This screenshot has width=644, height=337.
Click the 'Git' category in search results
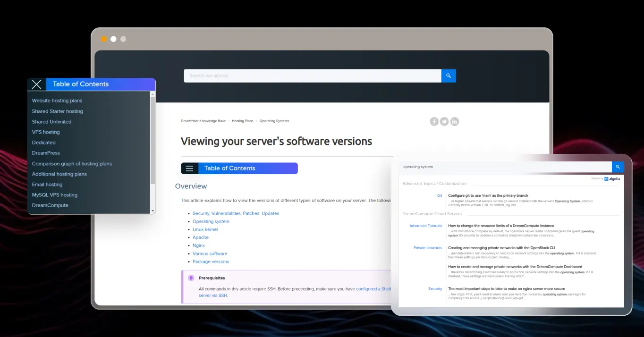pyautogui.click(x=440, y=195)
